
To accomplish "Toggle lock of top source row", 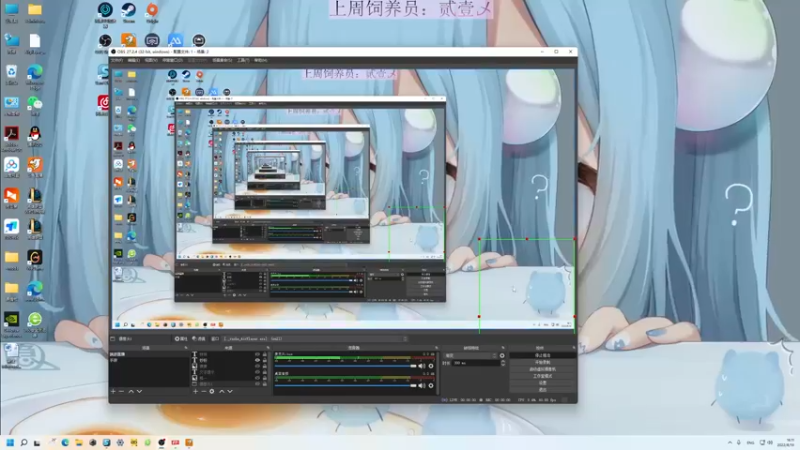I will click(265, 354).
